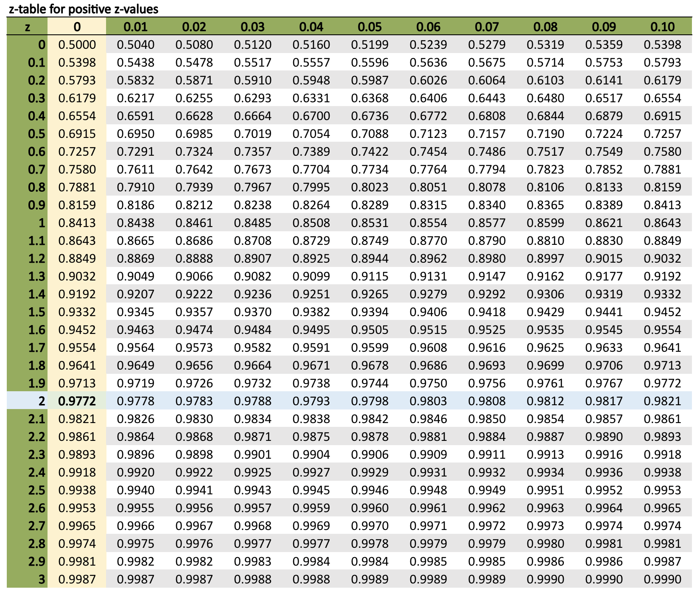700x600 pixels.
Task: Pick the cell reading 0.9750
Action: point(428,383)
